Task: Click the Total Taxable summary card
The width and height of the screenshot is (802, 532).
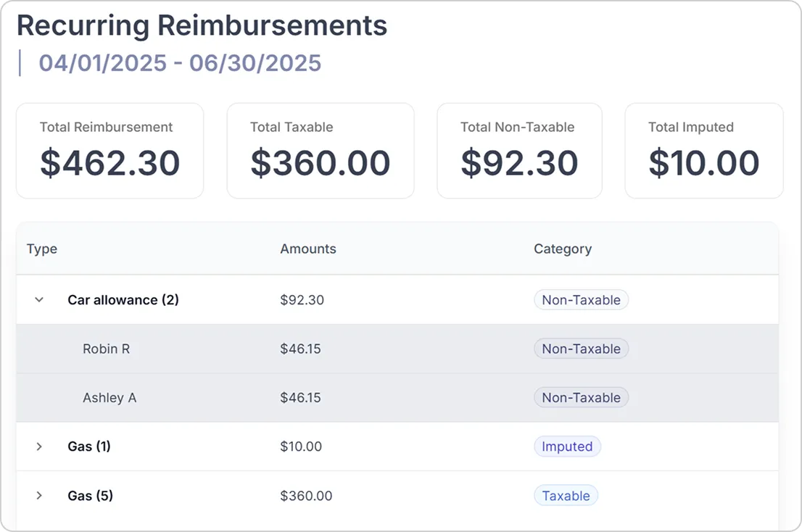Action: coord(320,151)
